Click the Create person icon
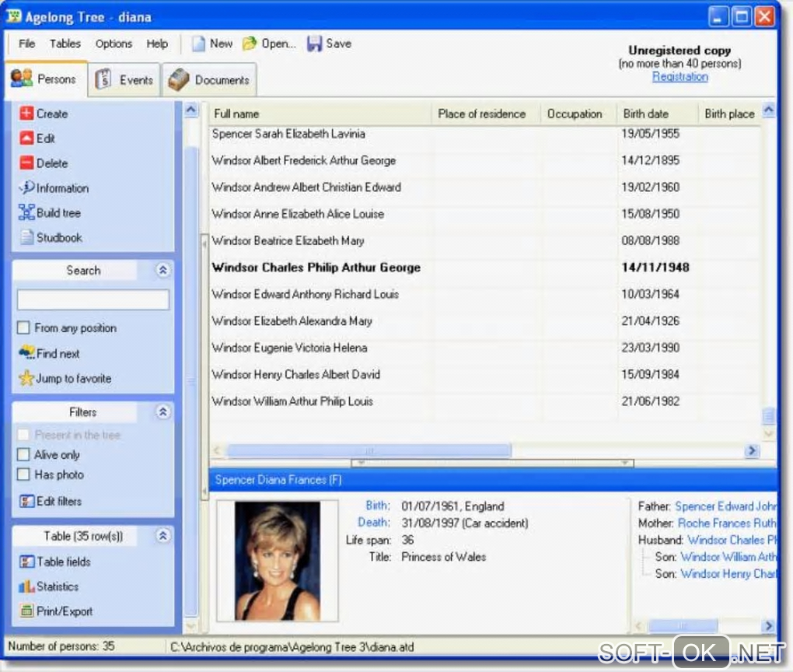793x672 pixels. coord(26,113)
